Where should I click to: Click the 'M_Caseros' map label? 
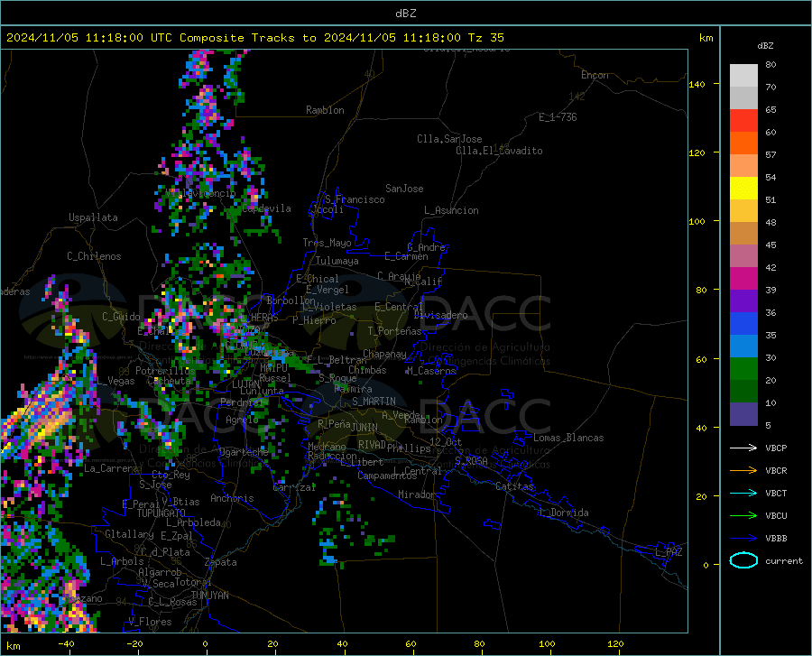point(431,371)
